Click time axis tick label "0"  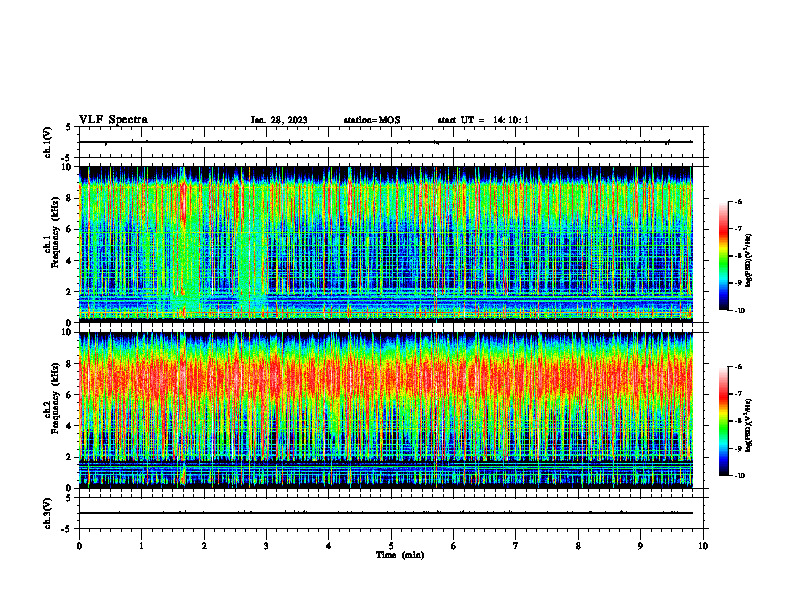[x=79, y=546]
